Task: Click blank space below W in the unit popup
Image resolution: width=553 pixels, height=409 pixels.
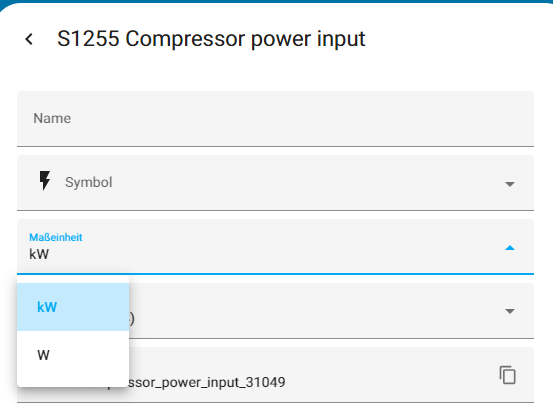Action: coord(73,382)
